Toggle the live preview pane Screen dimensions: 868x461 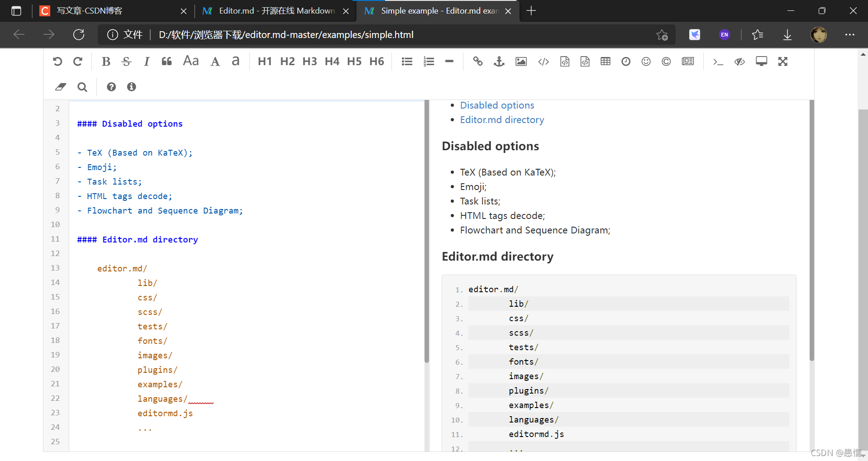[x=739, y=62]
